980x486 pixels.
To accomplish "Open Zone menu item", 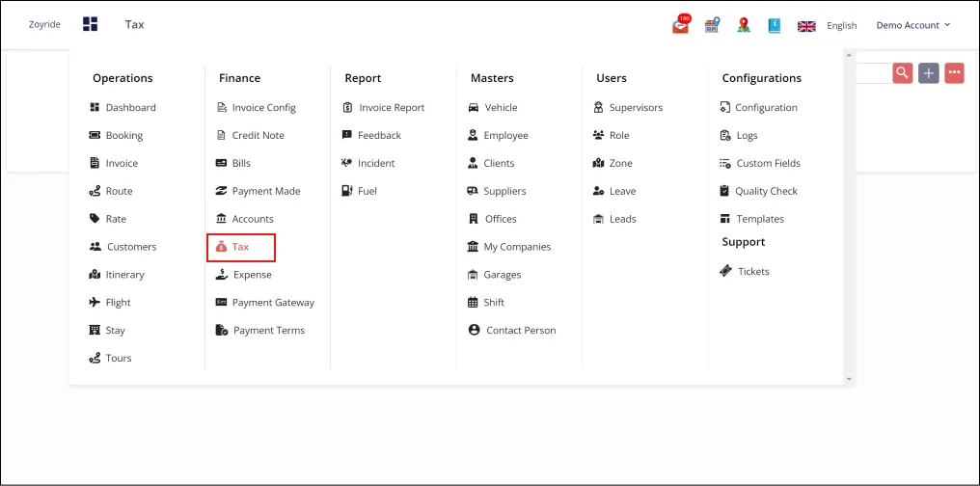I will 612,163.
